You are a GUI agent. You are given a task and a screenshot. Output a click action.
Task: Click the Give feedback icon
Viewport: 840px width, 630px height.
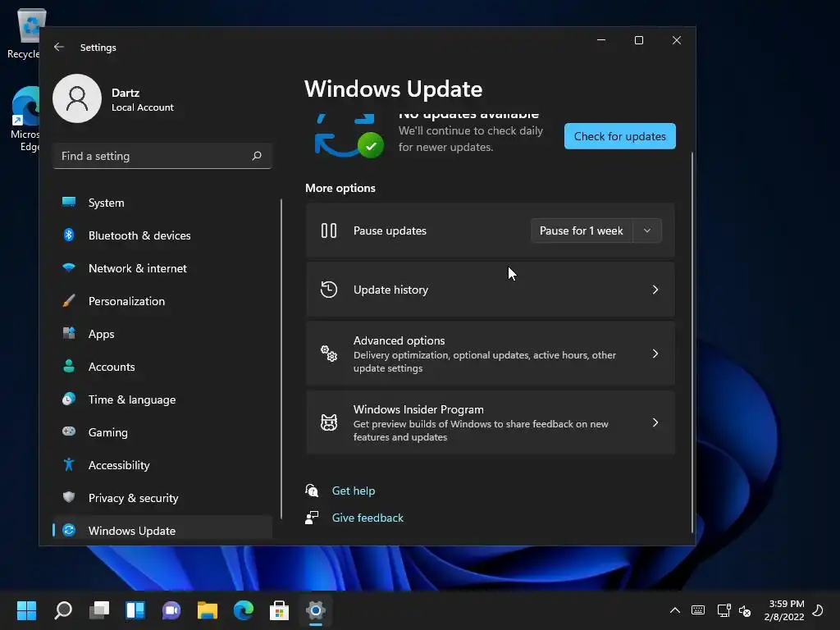[x=312, y=518]
